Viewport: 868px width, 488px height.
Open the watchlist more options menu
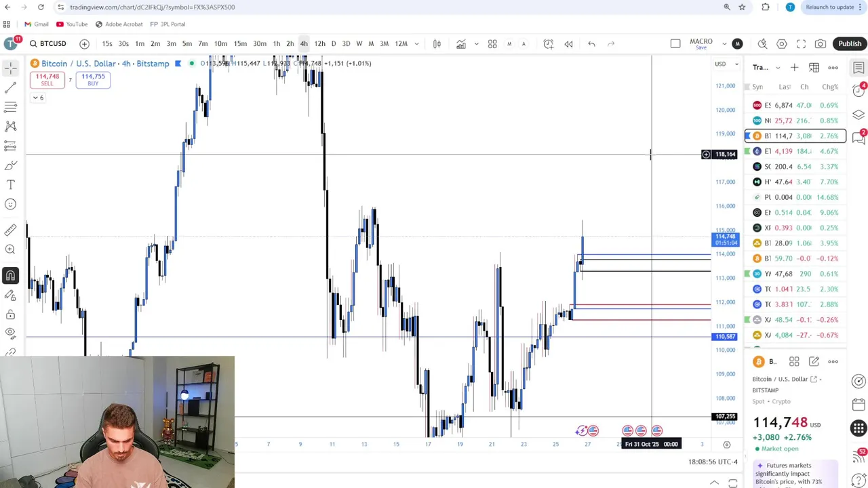tap(833, 68)
